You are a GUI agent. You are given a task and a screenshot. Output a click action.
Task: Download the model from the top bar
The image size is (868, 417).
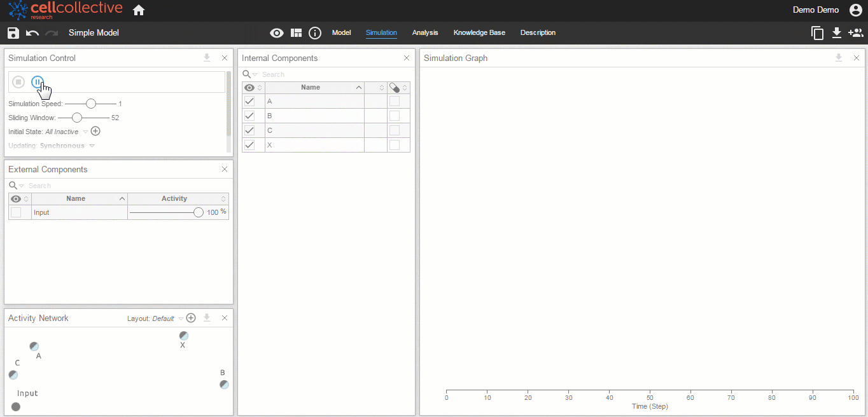837,33
